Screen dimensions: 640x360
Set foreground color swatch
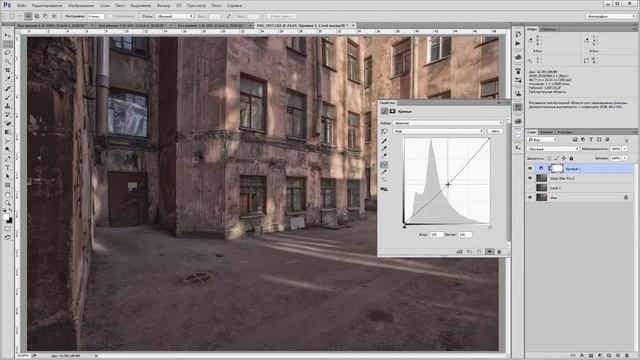[x=6, y=218]
